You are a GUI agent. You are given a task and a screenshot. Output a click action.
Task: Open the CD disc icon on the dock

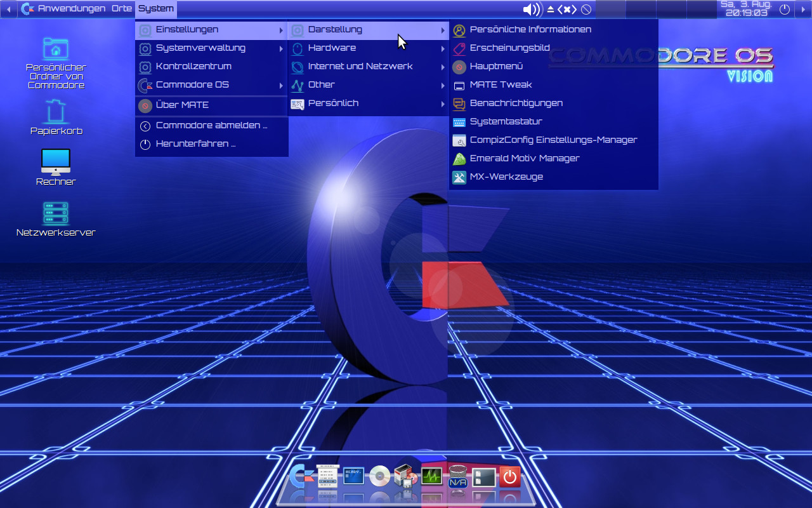[379, 476]
